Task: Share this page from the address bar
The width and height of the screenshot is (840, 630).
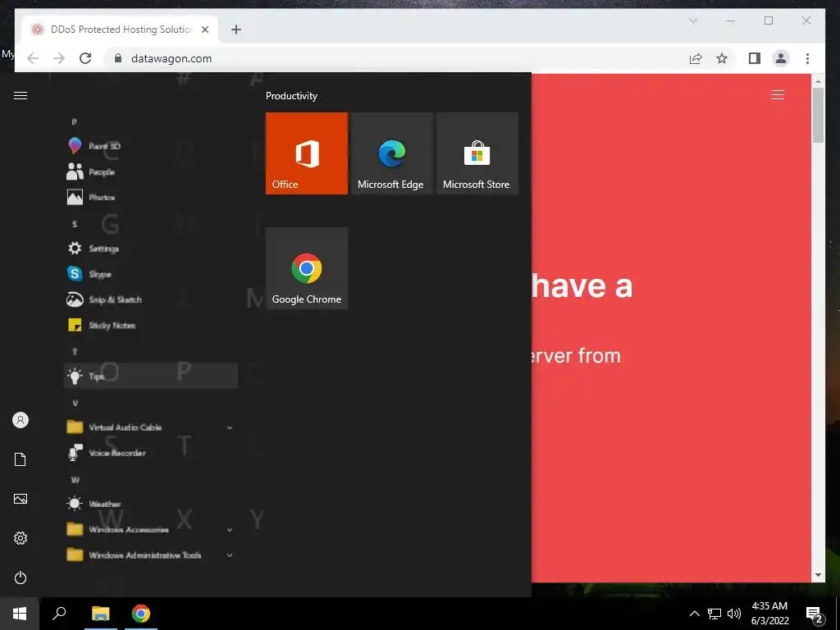Action: 696,58
